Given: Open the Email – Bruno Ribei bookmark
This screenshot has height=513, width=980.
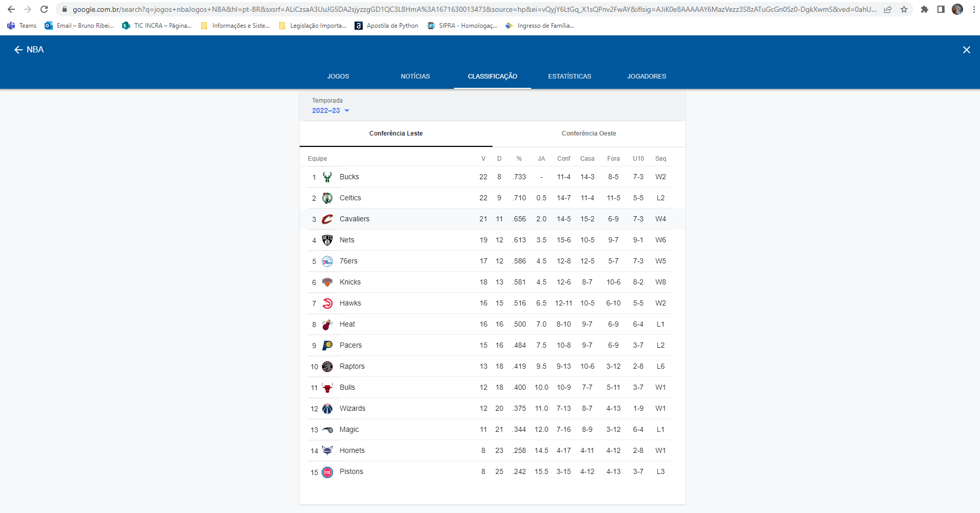Looking at the screenshot, I should pyautogui.click(x=80, y=26).
